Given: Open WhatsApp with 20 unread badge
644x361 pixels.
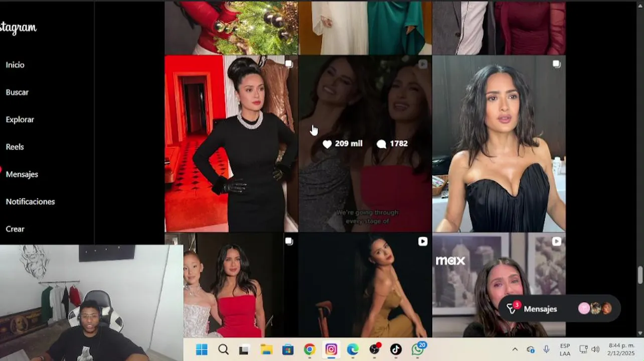Looking at the screenshot, I should (x=418, y=349).
